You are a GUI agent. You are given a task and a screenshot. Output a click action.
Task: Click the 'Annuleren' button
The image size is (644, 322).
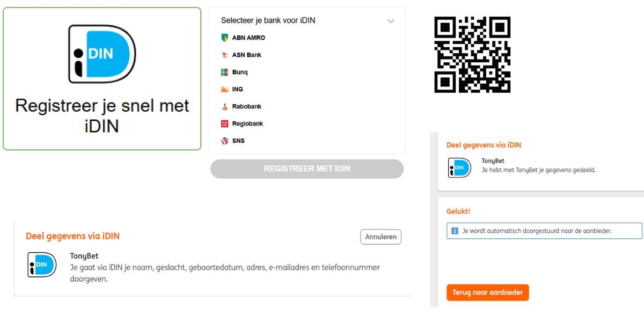380,237
